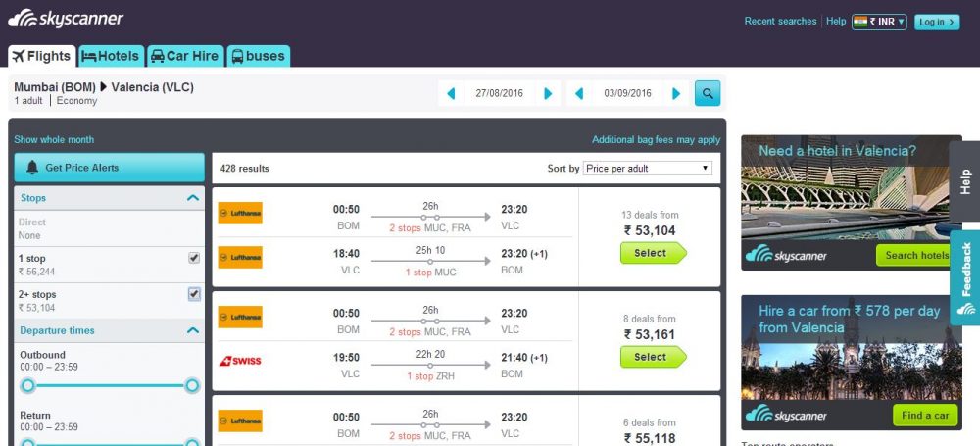
Task: Open Show whole month link
Action: 54,140
